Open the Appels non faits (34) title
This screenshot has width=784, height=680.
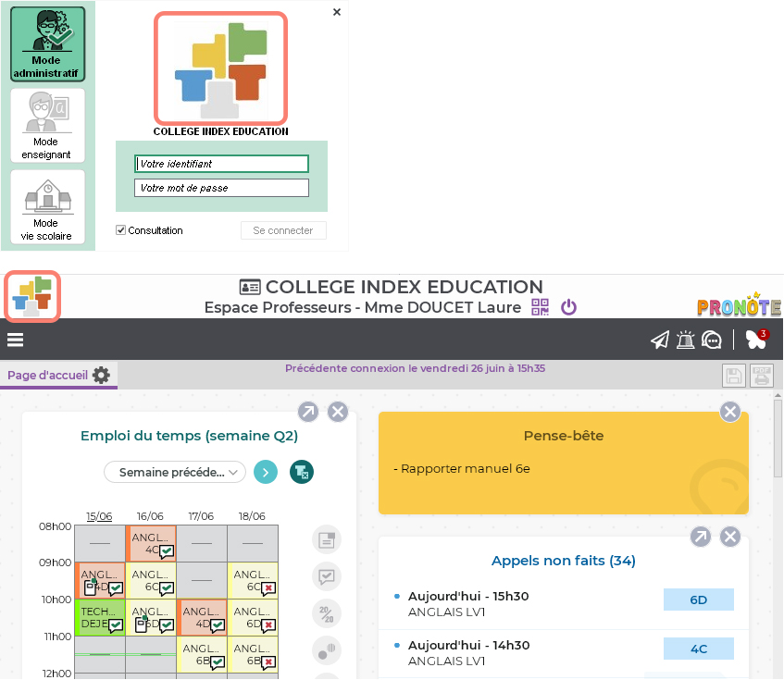564,561
